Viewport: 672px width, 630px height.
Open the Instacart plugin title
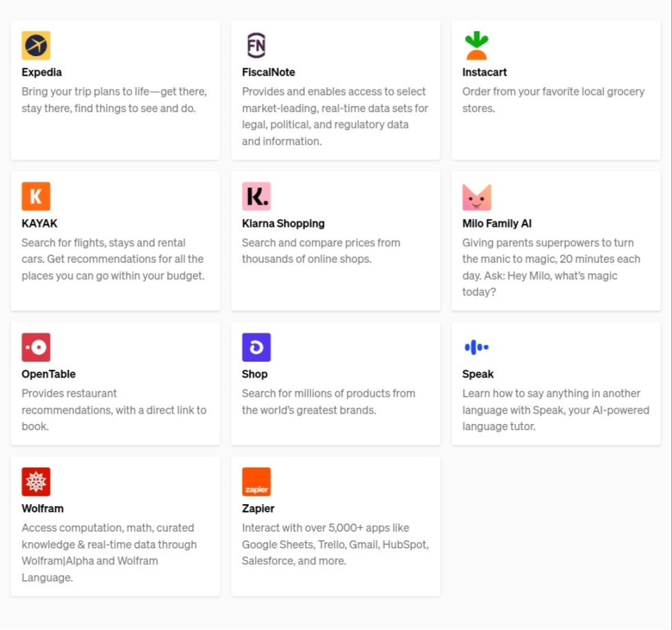coord(484,73)
